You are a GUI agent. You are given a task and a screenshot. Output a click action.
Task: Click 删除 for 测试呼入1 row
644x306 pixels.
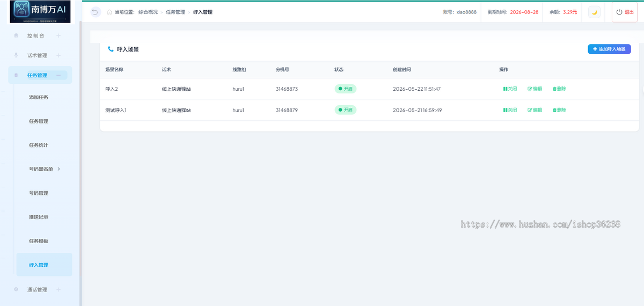click(x=560, y=110)
